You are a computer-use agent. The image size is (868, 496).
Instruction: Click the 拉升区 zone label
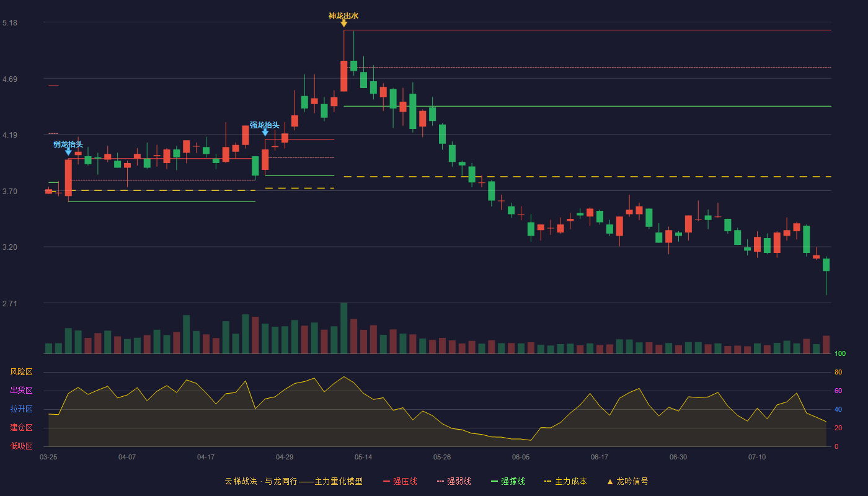coord(21,409)
